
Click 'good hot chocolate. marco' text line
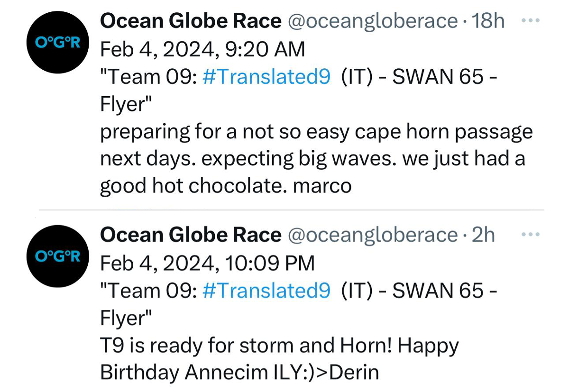coord(226,186)
